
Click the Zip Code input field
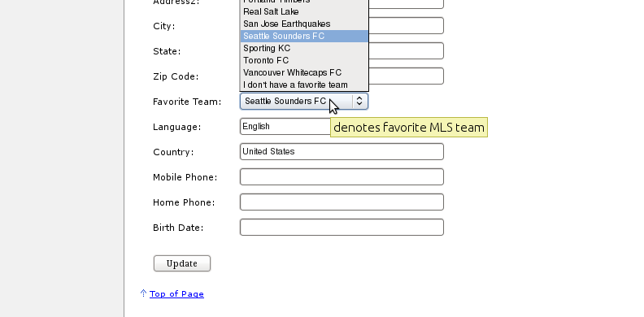(x=407, y=76)
